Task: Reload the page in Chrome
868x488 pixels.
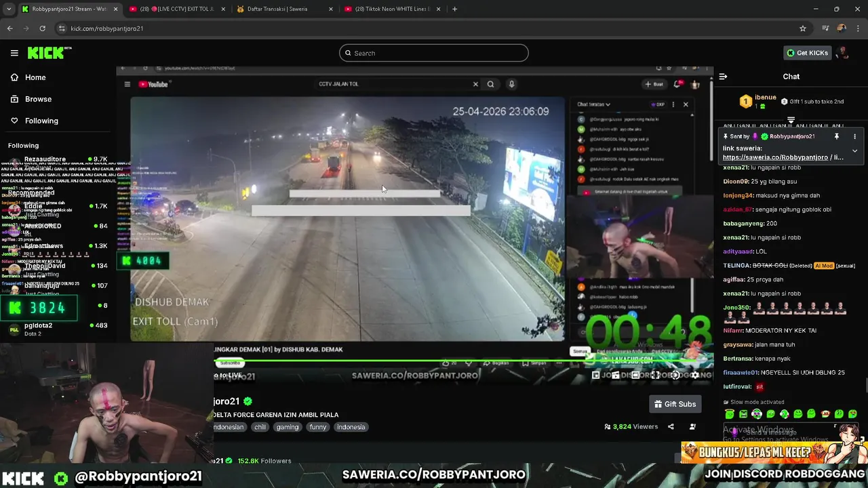Action: coord(42,28)
